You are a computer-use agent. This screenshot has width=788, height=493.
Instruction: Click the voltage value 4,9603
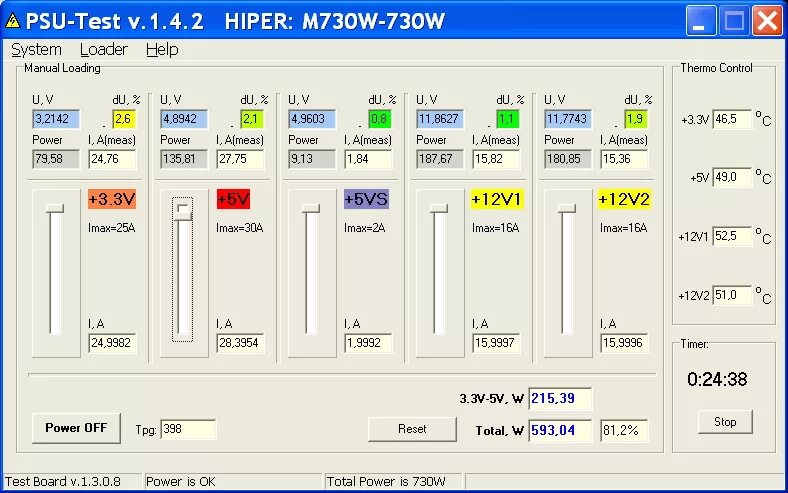(x=312, y=119)
